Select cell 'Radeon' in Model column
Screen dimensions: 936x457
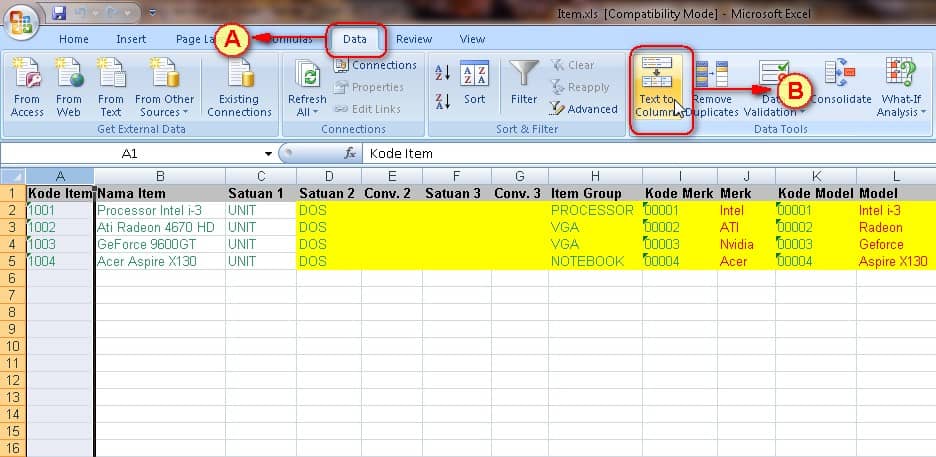(896, 227)
